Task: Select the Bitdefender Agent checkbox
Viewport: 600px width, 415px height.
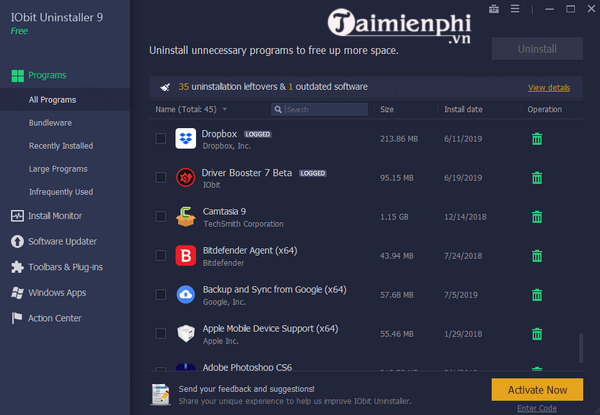Action: pos(161,255)
